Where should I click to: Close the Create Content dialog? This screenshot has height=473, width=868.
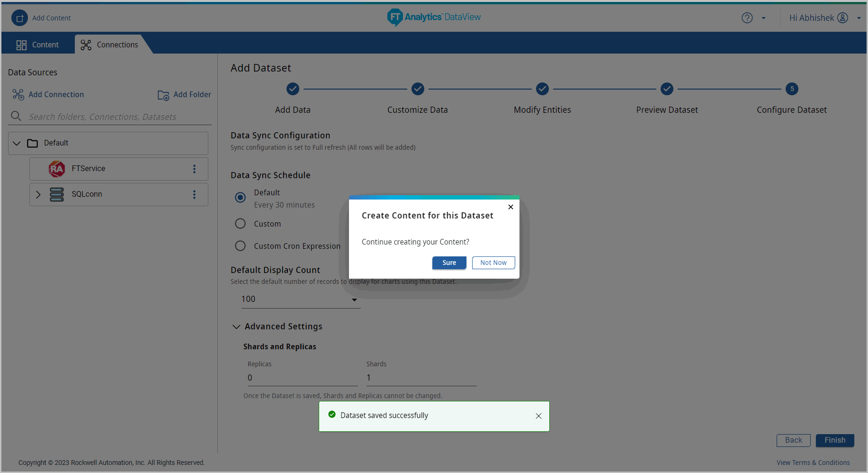(x=510, y=207)
